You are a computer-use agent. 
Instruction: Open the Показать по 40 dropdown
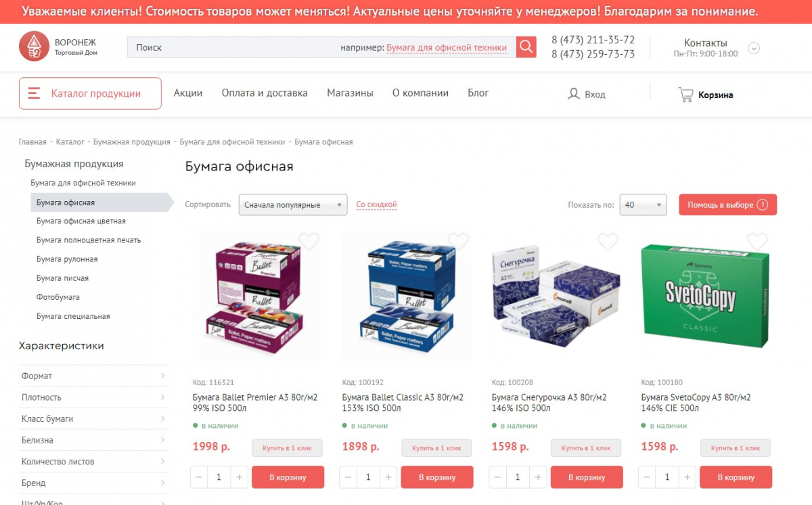point(643,205)
